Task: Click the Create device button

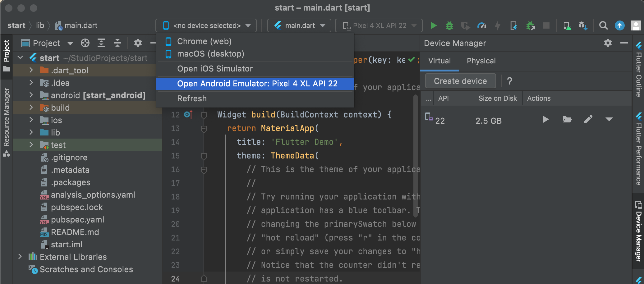Action: click(x=460, y=81)
